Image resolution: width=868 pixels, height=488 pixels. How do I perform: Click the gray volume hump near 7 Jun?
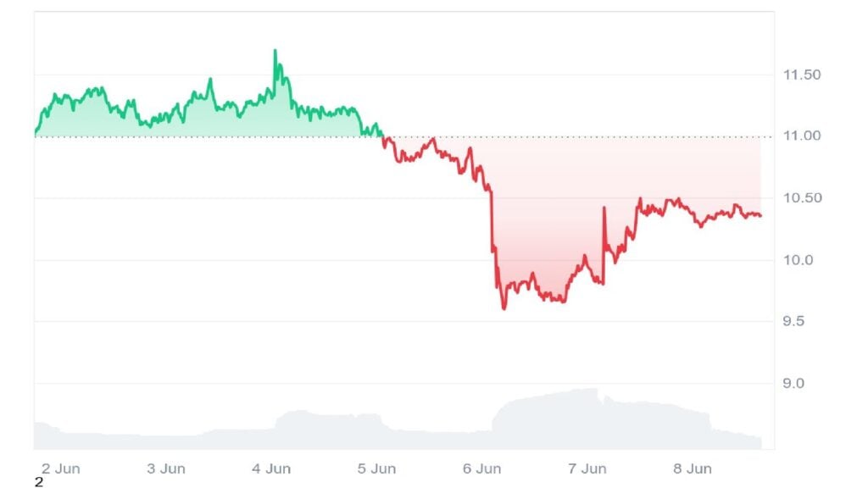(585, 407)
